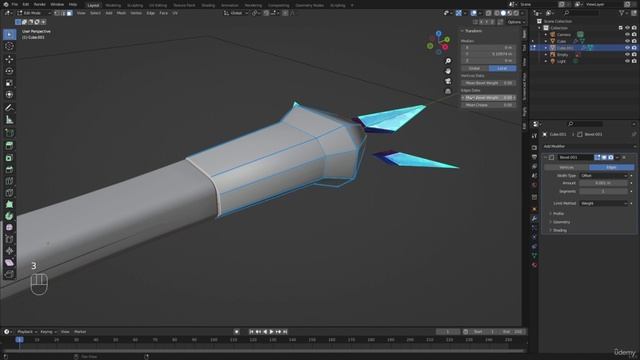The image size is (640, 360).
Task: Toggle the camera view icon
Action: pos(448,81)
